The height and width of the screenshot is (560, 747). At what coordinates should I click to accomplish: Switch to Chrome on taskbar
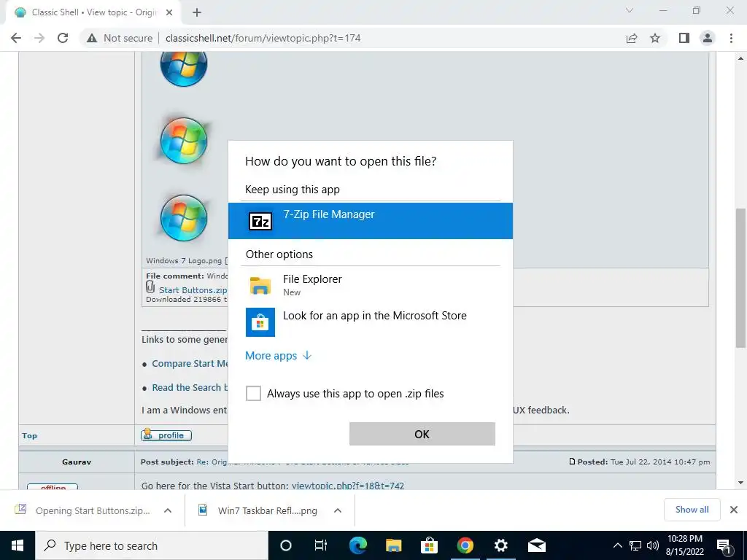click(x=465, y=545)
